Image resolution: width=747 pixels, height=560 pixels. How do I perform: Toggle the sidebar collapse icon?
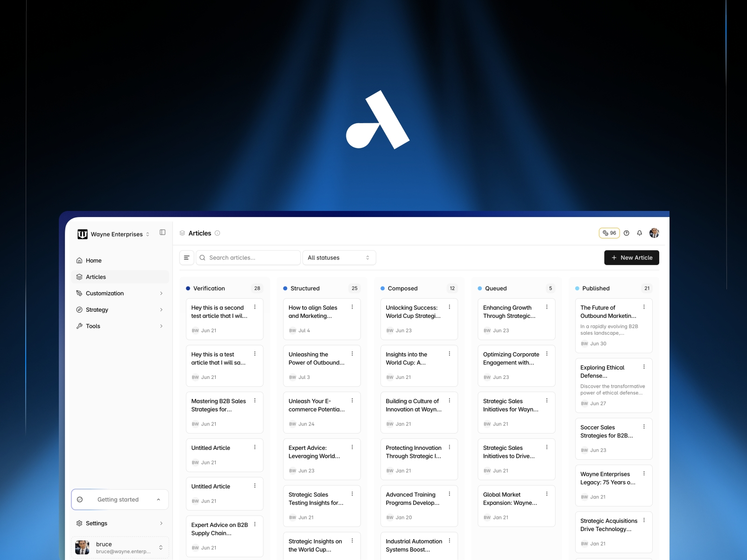pyautogui.click(x=162, y=232)
